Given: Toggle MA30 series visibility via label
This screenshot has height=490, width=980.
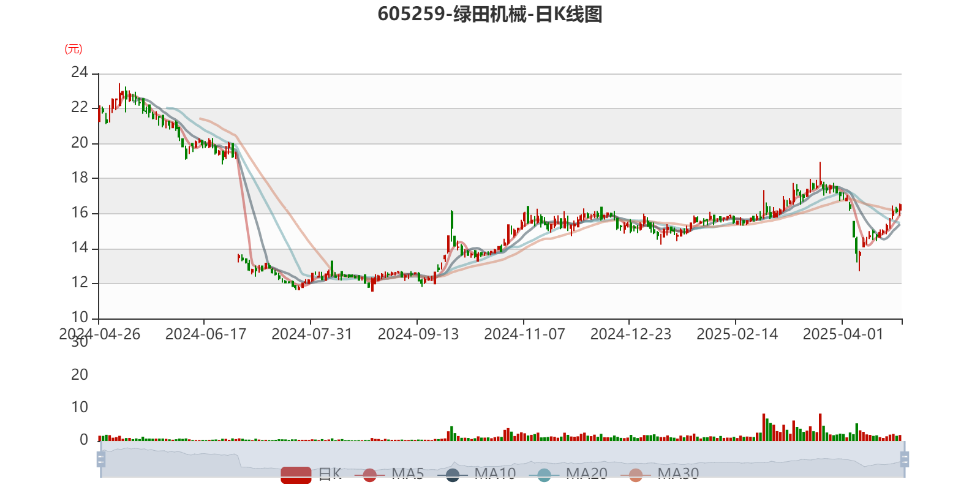Looking at the screenshot, I should pyautogui.click(x=678, y=473).
